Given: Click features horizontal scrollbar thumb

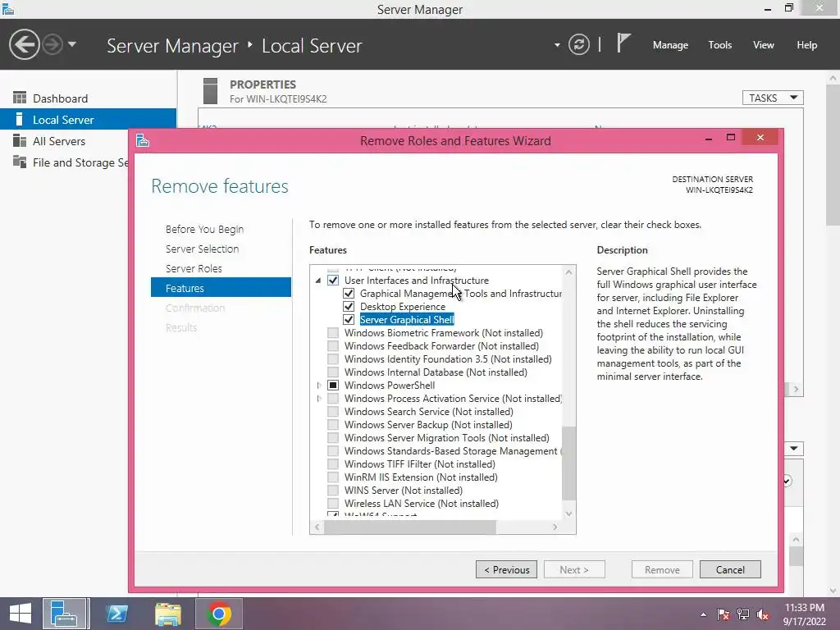Looking at the screenshot, I should pyautogui.click(x=410, y=527).
